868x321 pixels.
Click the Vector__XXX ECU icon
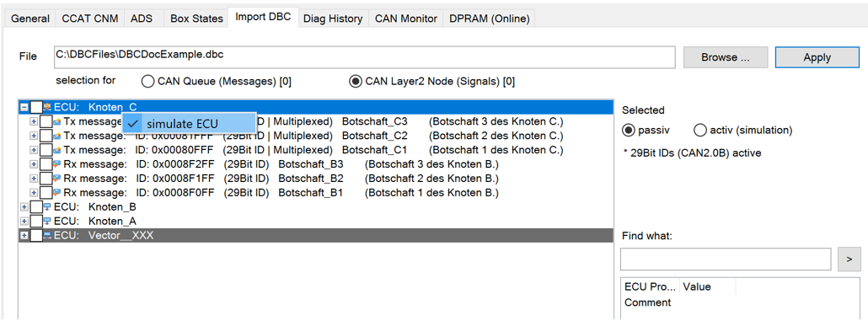47,236
